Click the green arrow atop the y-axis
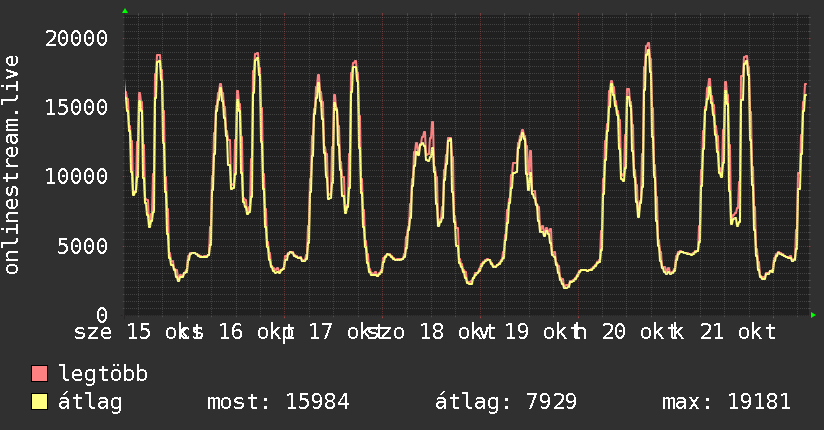The image size is (824, 430). [x=125, y=11]
